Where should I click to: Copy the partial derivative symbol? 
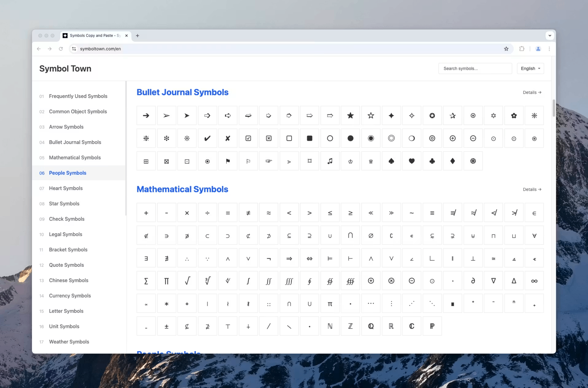[473, 281]
